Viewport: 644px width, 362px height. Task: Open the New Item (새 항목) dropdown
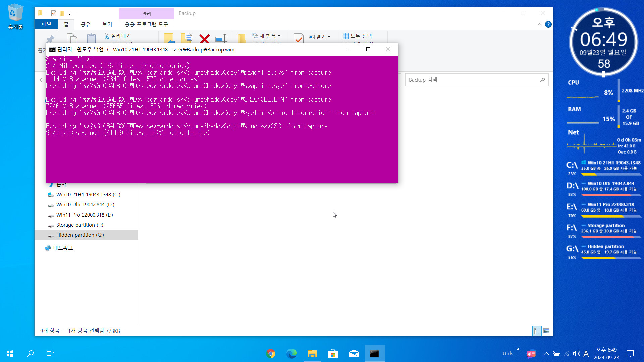pos(266,36)
